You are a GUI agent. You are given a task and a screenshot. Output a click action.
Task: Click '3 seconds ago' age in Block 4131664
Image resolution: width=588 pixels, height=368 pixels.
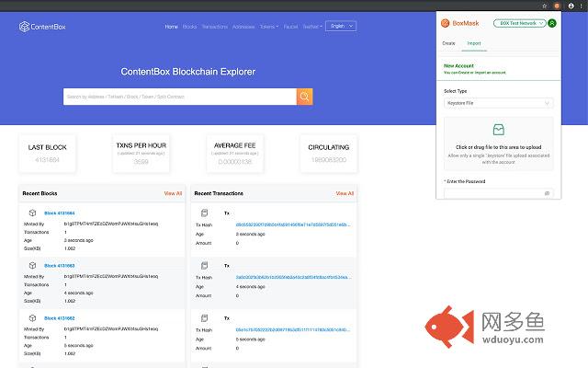point(79,240)
